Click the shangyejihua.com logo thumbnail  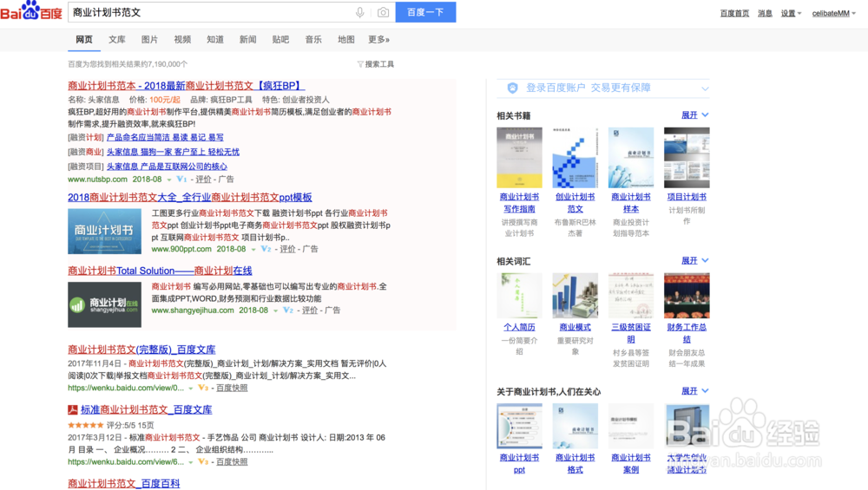pos(105,304)
